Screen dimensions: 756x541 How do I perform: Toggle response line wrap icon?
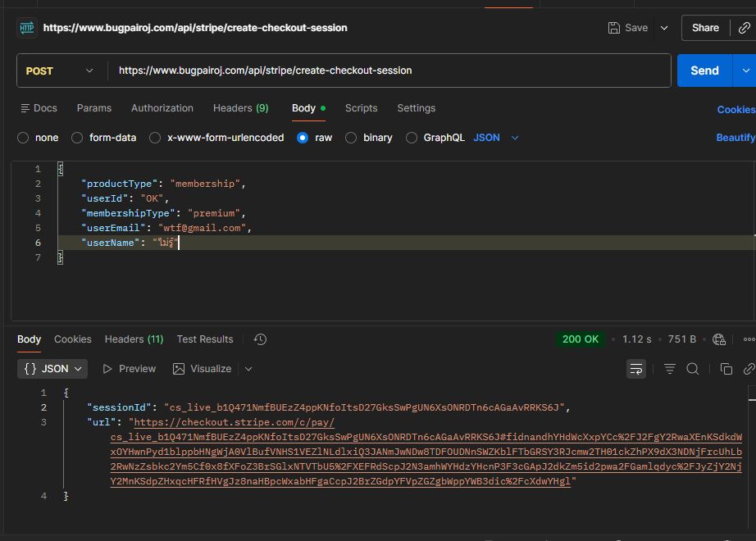pos(636,370)
